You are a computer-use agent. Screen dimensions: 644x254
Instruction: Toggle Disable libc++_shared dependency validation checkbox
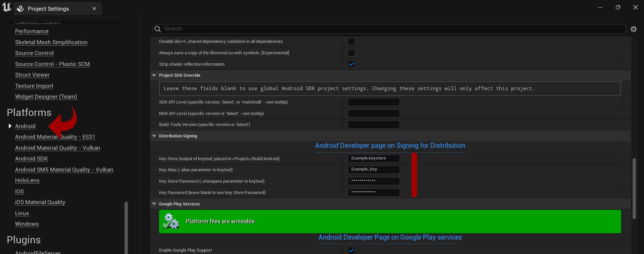point(351,42)
